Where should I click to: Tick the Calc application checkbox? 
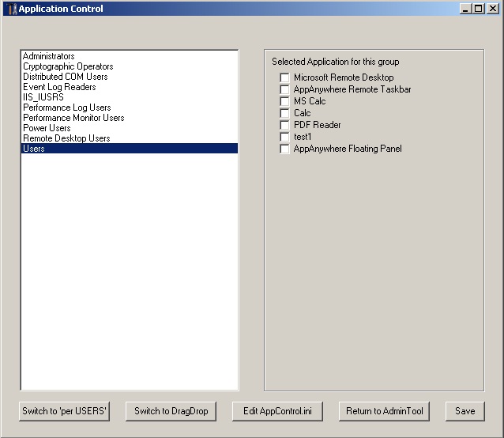[x=285, y=114]
